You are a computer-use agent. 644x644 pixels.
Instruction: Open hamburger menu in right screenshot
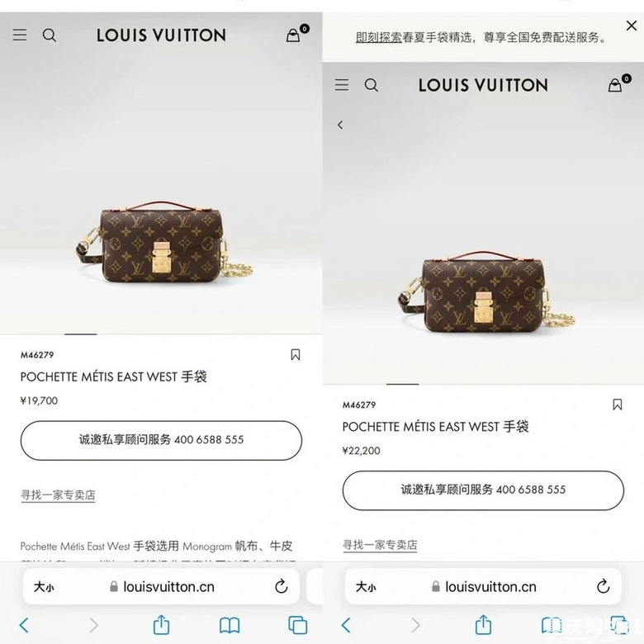(x=342, y=85)
